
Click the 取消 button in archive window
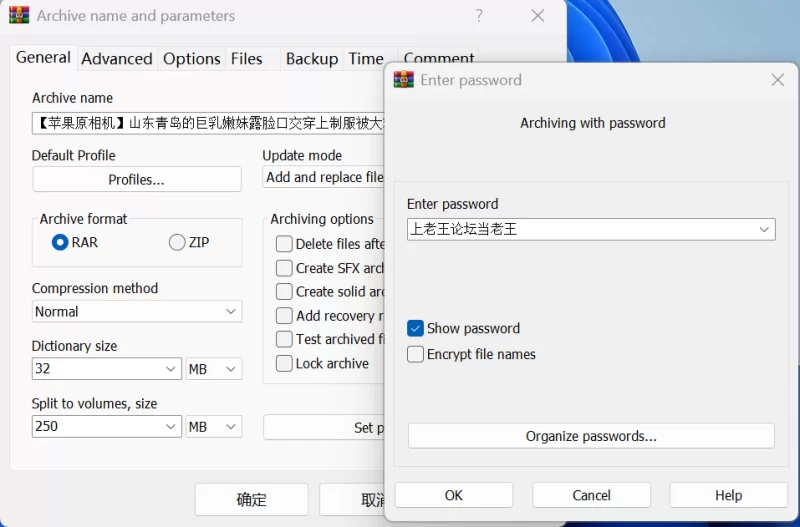(352, 499)
